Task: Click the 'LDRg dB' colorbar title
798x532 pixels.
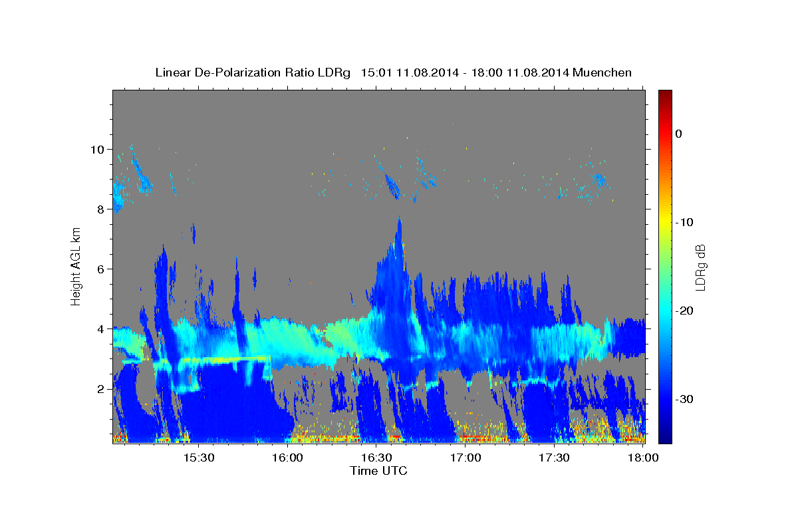Action: (x=700, y=267)
